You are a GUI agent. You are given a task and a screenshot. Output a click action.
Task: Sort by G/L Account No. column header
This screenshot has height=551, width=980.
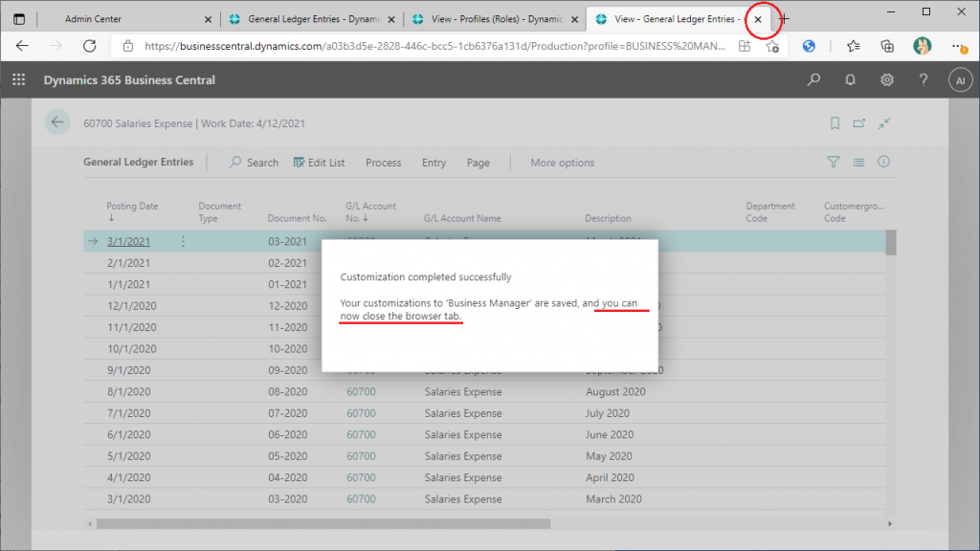[370, 211]
